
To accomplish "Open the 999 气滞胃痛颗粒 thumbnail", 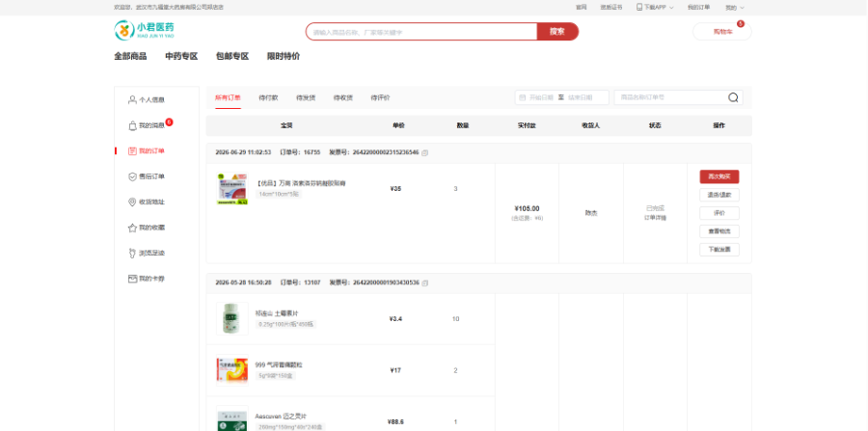I will tap(231, 370).
